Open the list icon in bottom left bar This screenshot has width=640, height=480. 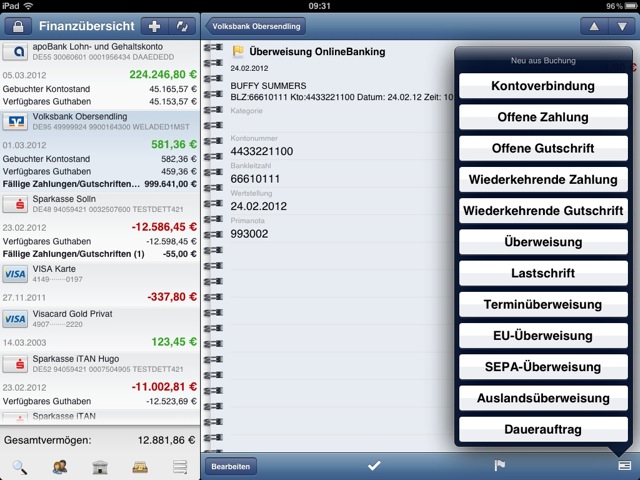tap(180, 465)
